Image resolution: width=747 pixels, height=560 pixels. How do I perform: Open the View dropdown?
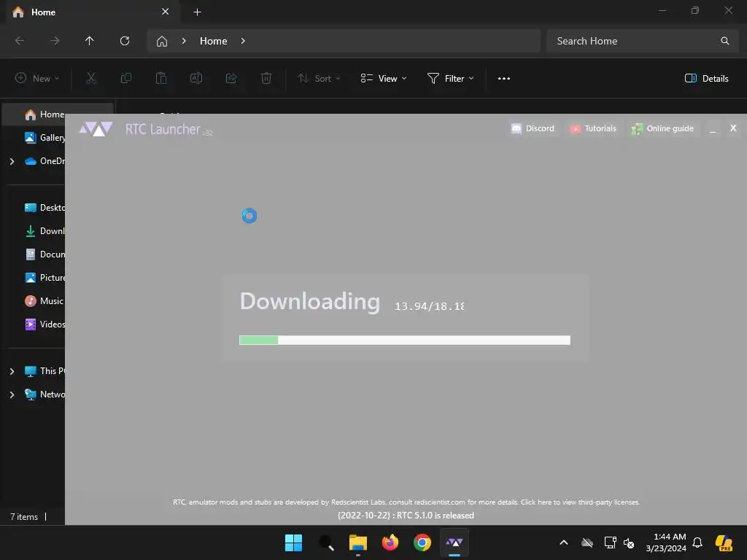point(384,79)
